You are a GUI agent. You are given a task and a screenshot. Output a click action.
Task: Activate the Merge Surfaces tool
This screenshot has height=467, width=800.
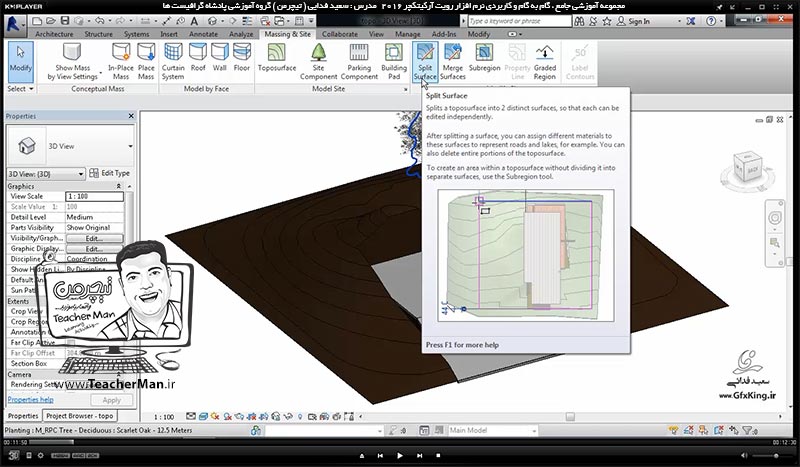tap(453, 61)
